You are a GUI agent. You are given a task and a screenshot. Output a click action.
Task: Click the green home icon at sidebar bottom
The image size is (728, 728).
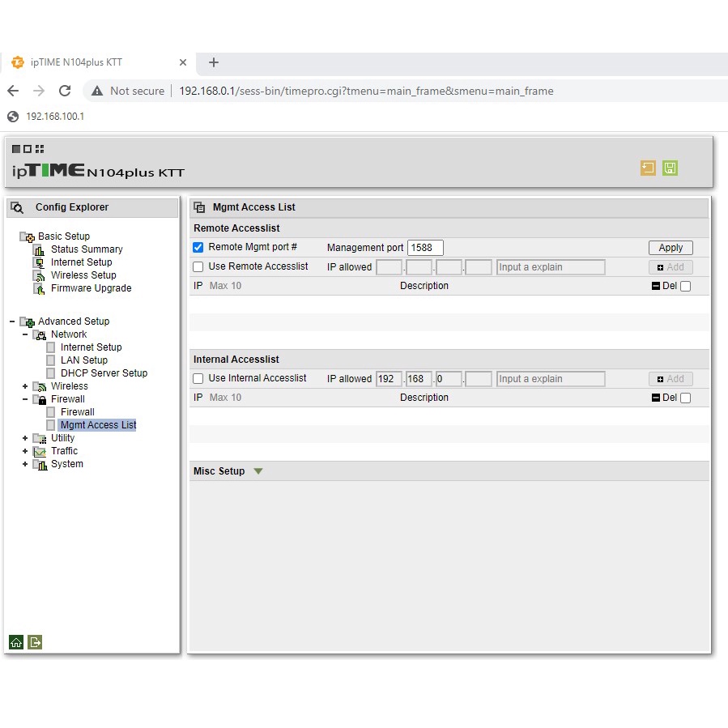pyautogui.click(x=16, y=642)
